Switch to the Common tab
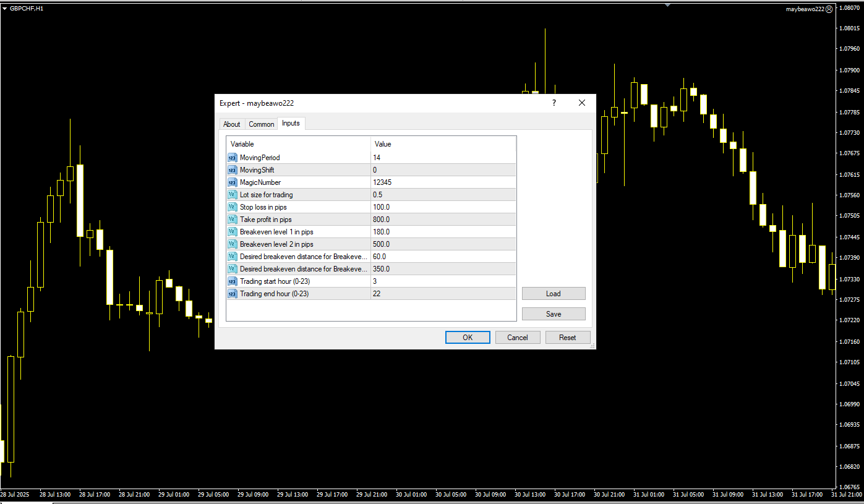Viewport: 864px width, 504px height. (x=262, y=124)
